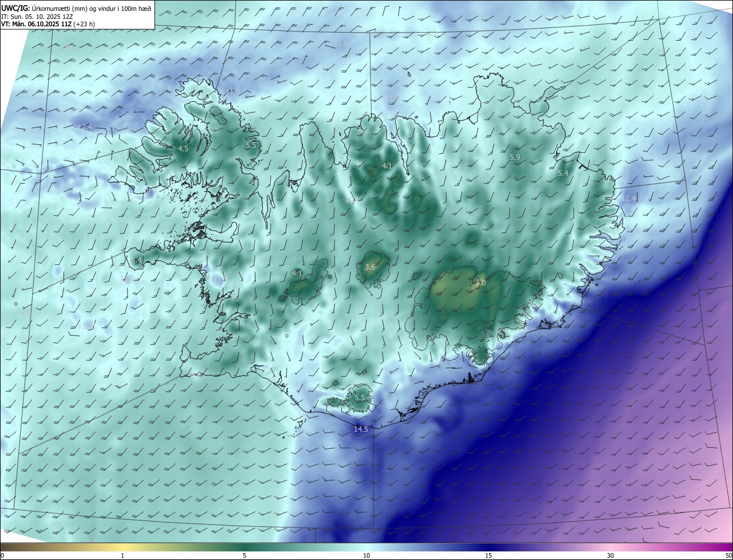Click the '5.5' value just above '14.5'
Image resolution: width=733 pixels, height=560 pixels.
(360, 398)
